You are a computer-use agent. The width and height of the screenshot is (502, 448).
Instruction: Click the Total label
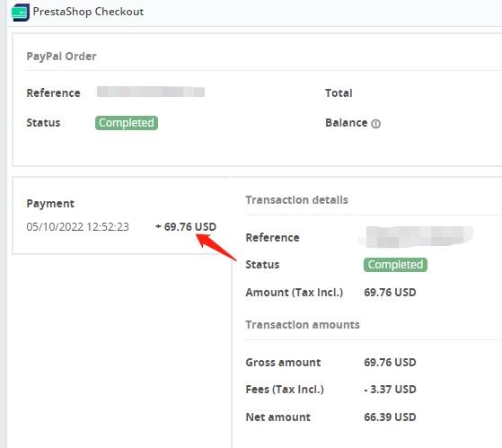339,93
